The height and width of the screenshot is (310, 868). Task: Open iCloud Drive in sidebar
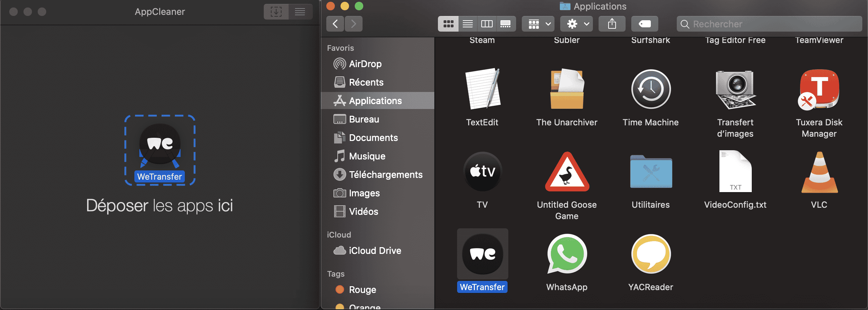click(377, 251)
